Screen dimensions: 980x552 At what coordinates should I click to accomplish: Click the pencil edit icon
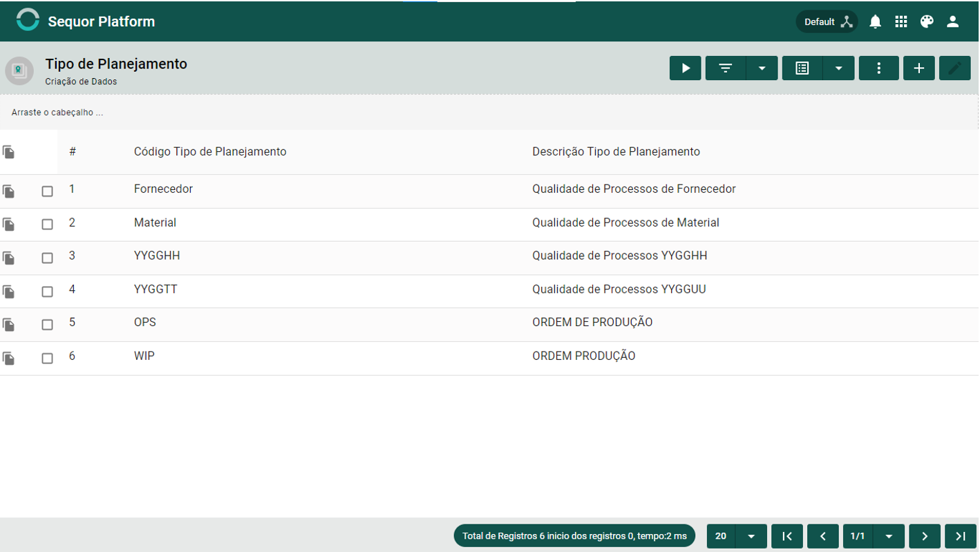(955, 68)
